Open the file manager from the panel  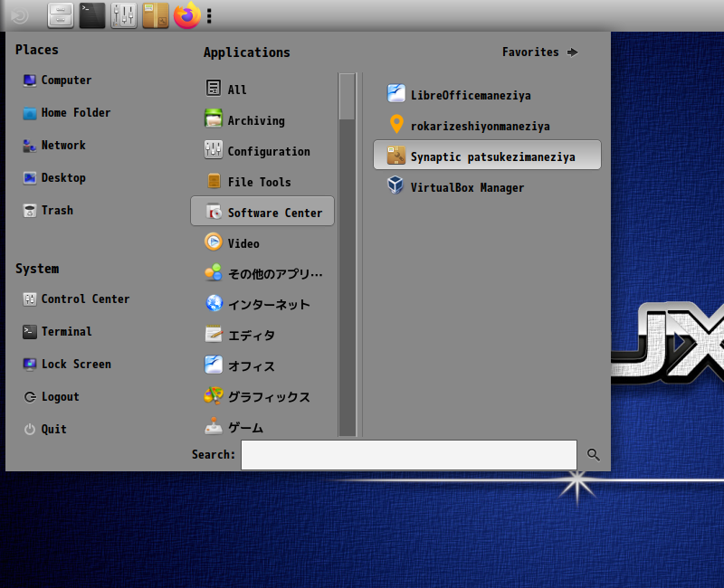pos(61,15)
